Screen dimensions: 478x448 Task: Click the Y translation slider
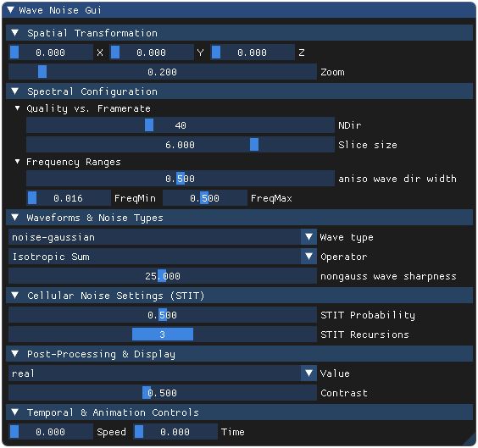tap(152, 53)
